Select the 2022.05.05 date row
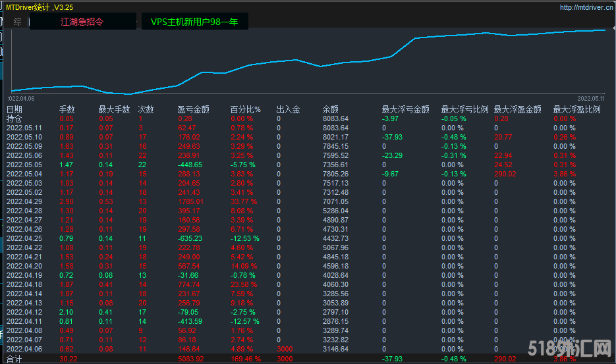This screenshot has width=616, height=364. pos(24,165)
